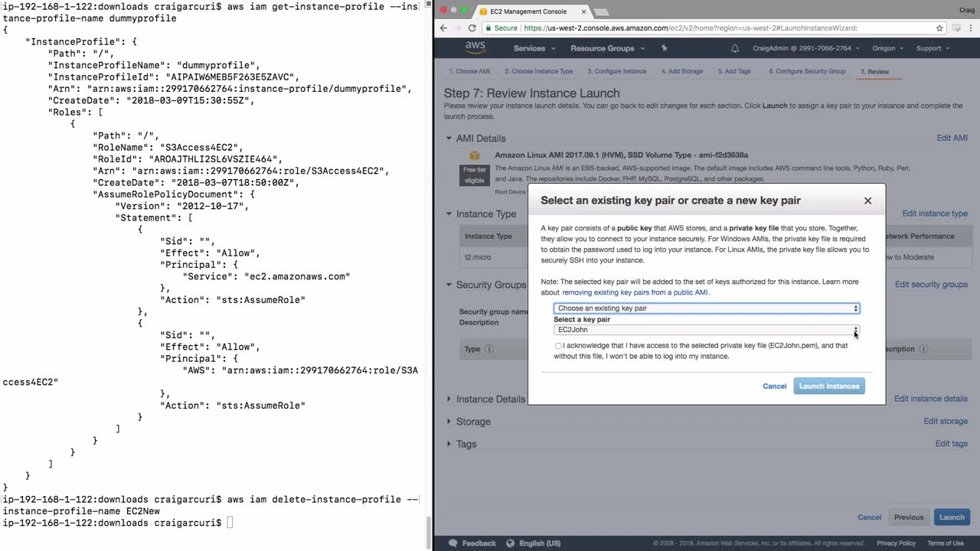Click the English (US) language selector
This screenshot has height=551, width=980.
(540, 543)
